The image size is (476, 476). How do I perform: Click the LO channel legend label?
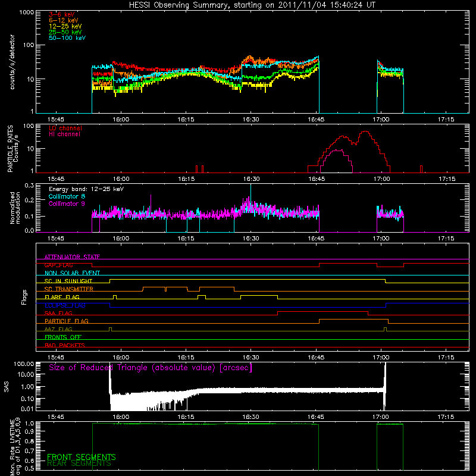65,128
